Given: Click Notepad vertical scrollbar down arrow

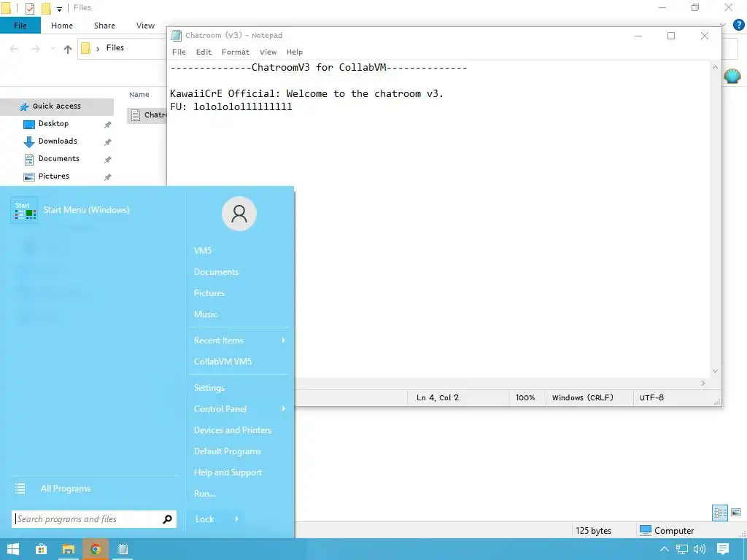Looking at the screenshot, I should [715, 371].
